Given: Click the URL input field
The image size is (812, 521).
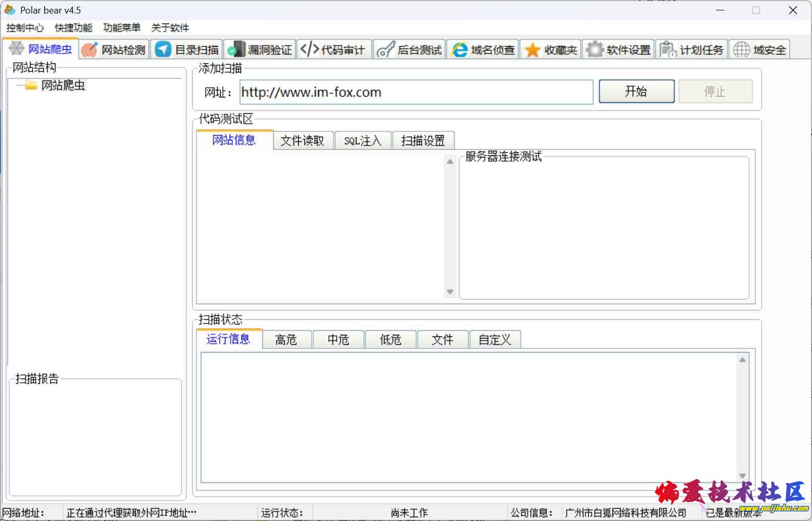Looking at the screenshot, I should pos(416,93).
